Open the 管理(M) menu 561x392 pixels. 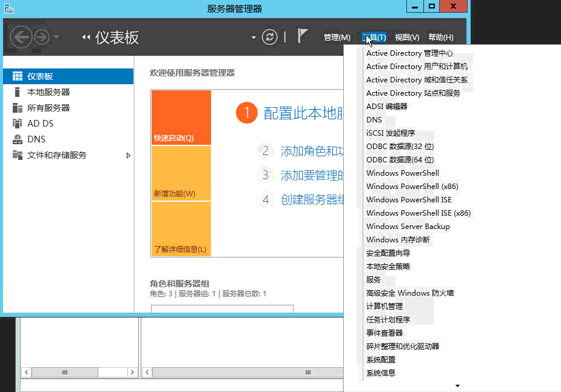[337, 38]
